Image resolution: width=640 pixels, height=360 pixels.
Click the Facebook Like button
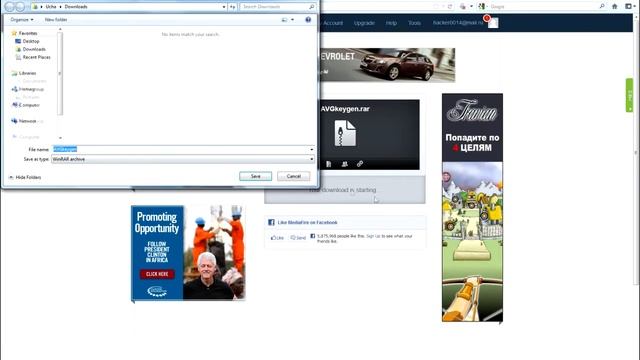(x=277, y=238)
